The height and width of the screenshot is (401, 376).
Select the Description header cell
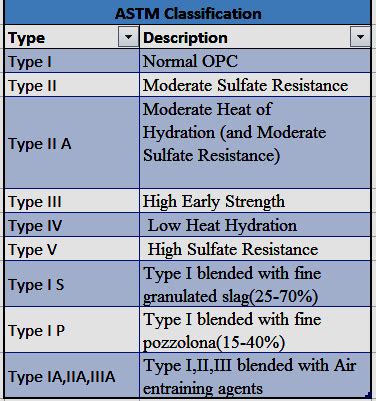pyautogui.click(x=255, y=37)
